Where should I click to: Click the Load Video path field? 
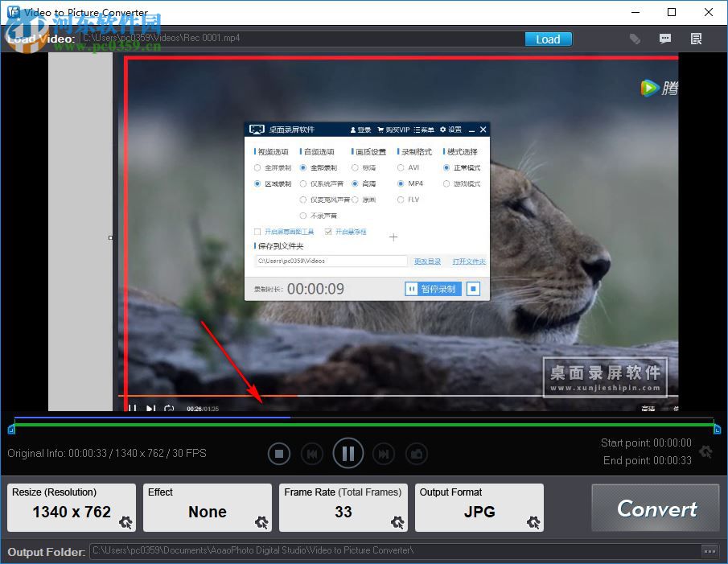tap(306, 38)
